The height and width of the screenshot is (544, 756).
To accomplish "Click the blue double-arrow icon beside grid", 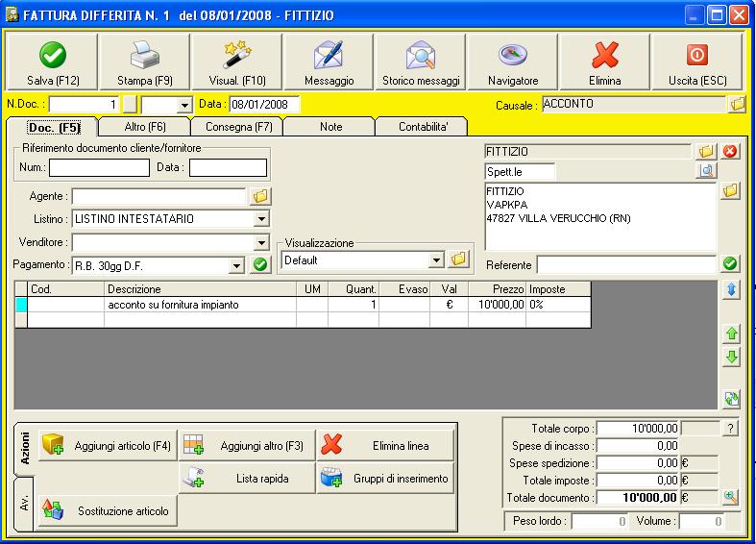I will click(x=731, y=290).
